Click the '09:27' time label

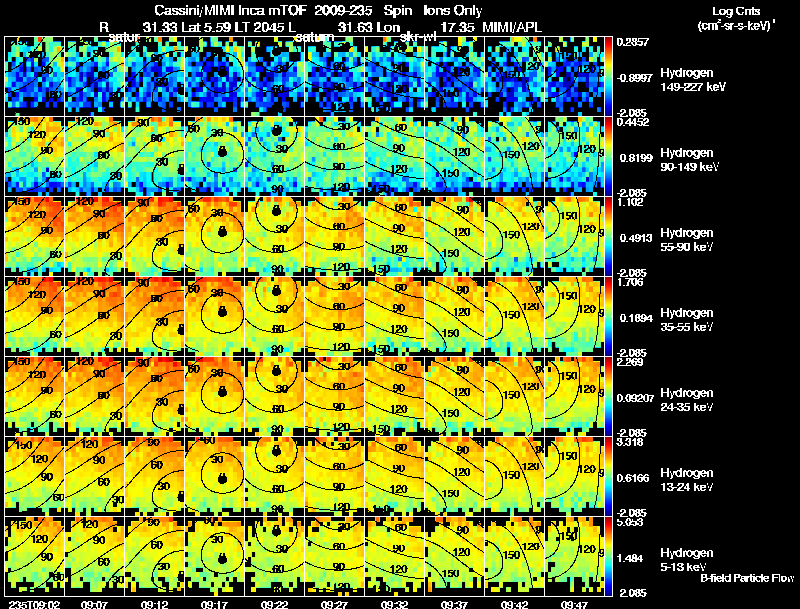(334, 604)
